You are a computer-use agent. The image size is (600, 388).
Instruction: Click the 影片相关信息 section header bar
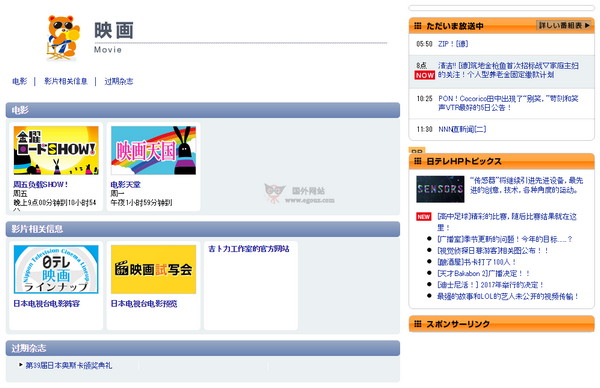tap(203, 229)
